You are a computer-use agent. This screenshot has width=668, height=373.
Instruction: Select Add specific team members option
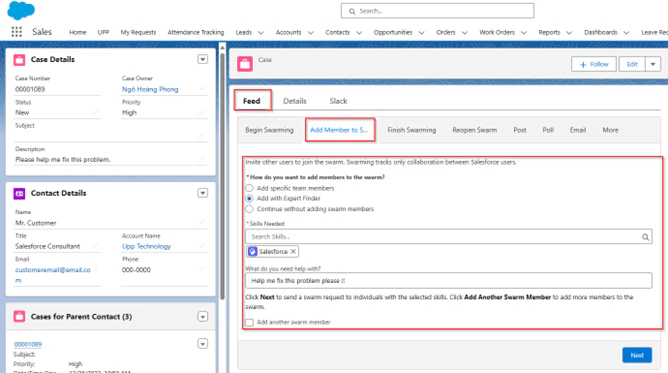(x=249, y=188)
